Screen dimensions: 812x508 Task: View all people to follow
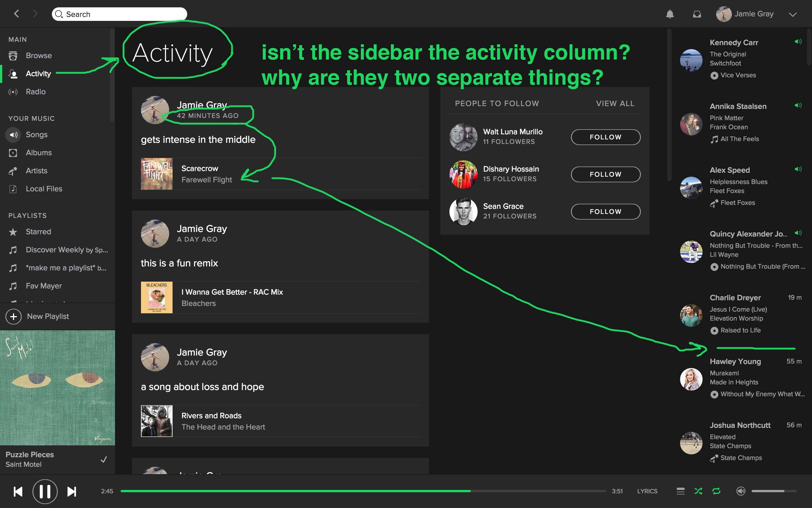click(615, 104)
